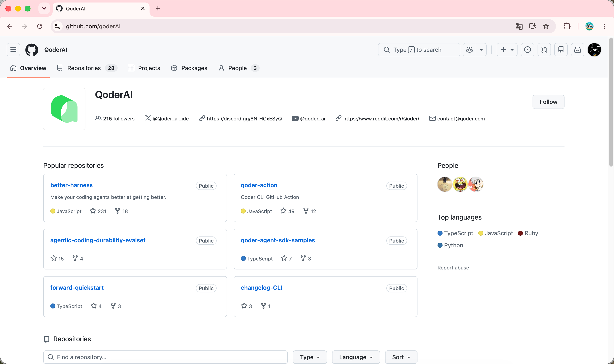The height and width of the screenshot is (364, 614).
Task: View forks of qoder-action (12)
Action: [310, 211]
